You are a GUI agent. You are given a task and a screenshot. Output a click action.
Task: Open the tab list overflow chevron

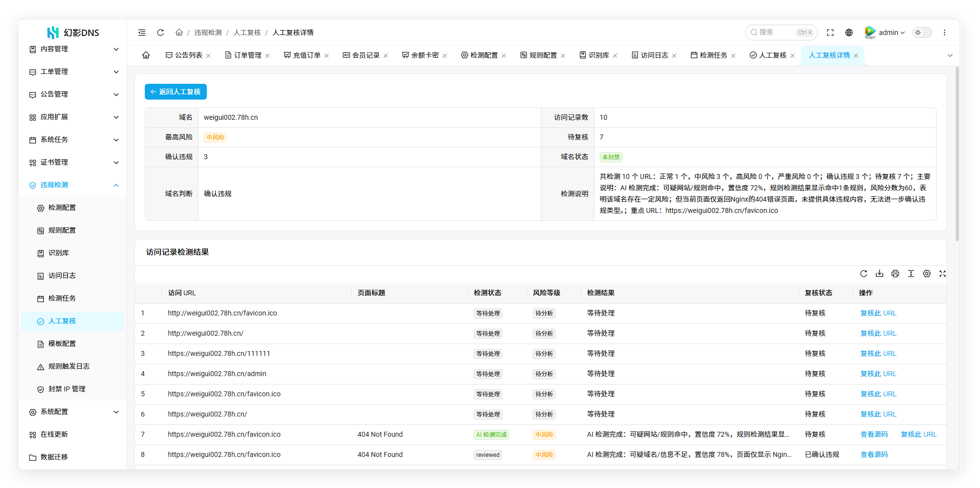tap(950, 56)
